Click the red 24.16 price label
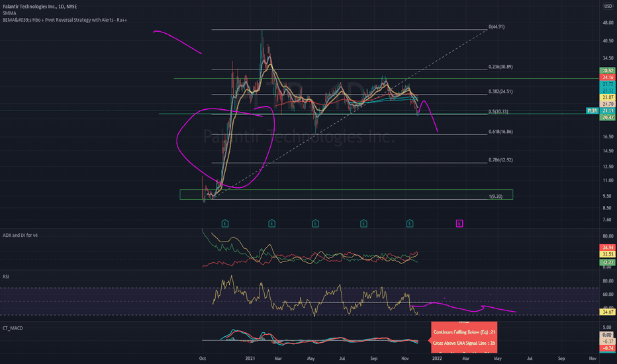The height and width of the screenshot is (364, 617). 608,77
